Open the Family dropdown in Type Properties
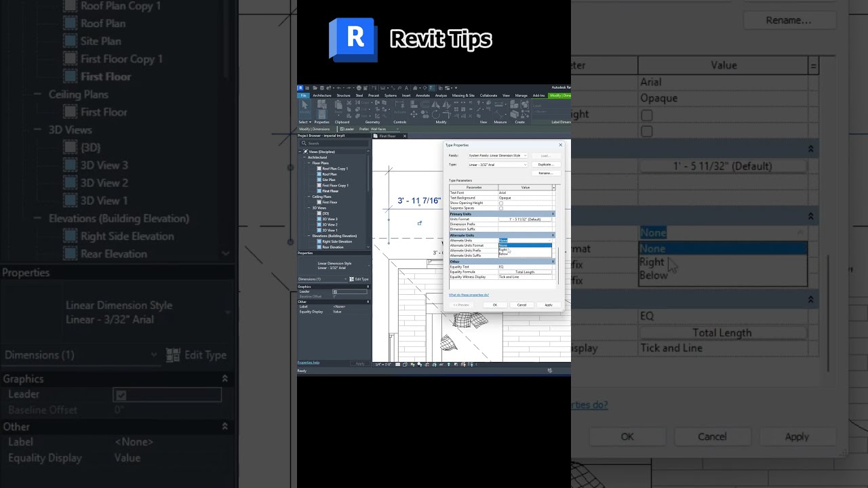 [x=498, y=155]
